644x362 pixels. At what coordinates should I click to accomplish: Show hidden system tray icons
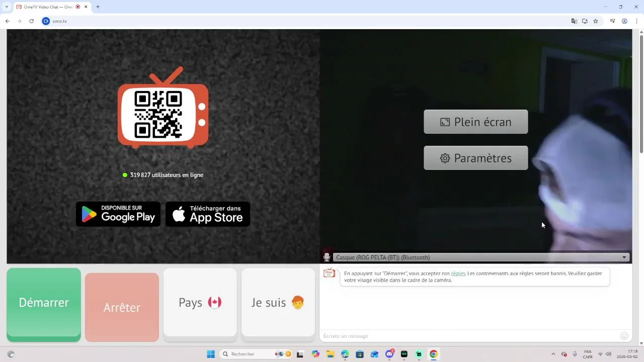coord(553,354)
